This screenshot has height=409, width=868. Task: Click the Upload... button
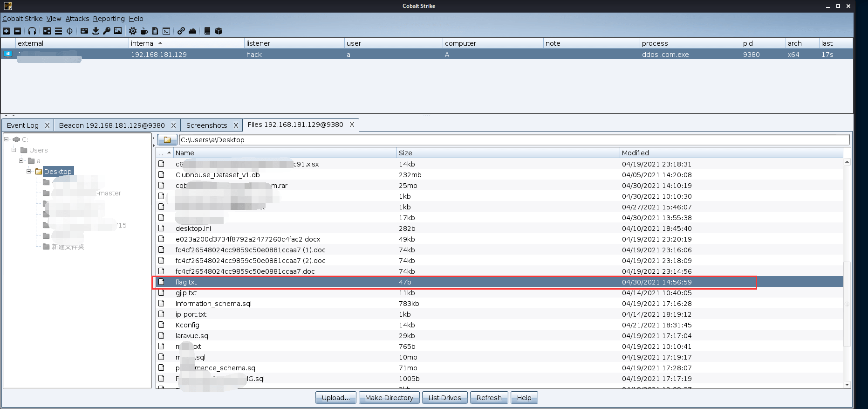336,397
